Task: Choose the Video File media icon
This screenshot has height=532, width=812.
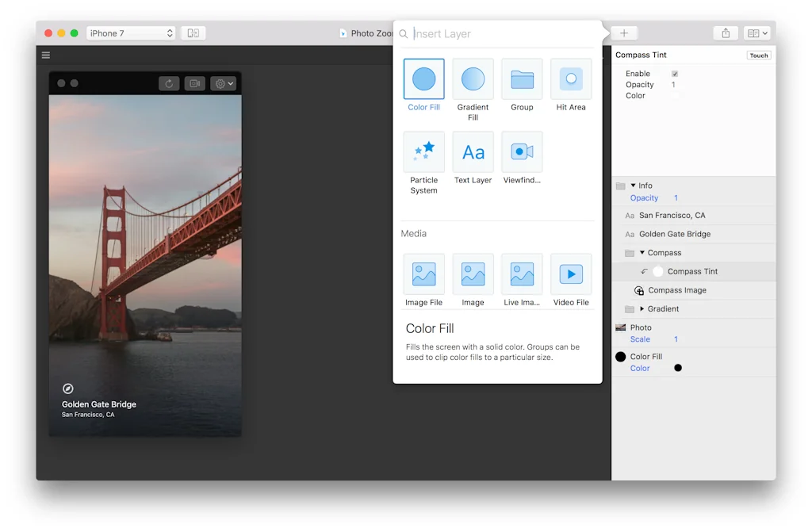Action: (x=571, y=274)
